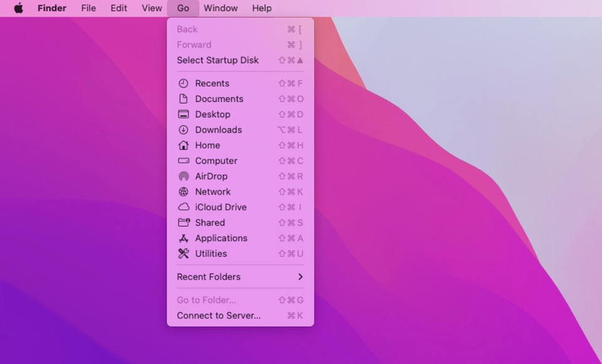Select the Downloads text label
Image resolution: width=602 pixels, height=364 pixels.
(218, 130)
